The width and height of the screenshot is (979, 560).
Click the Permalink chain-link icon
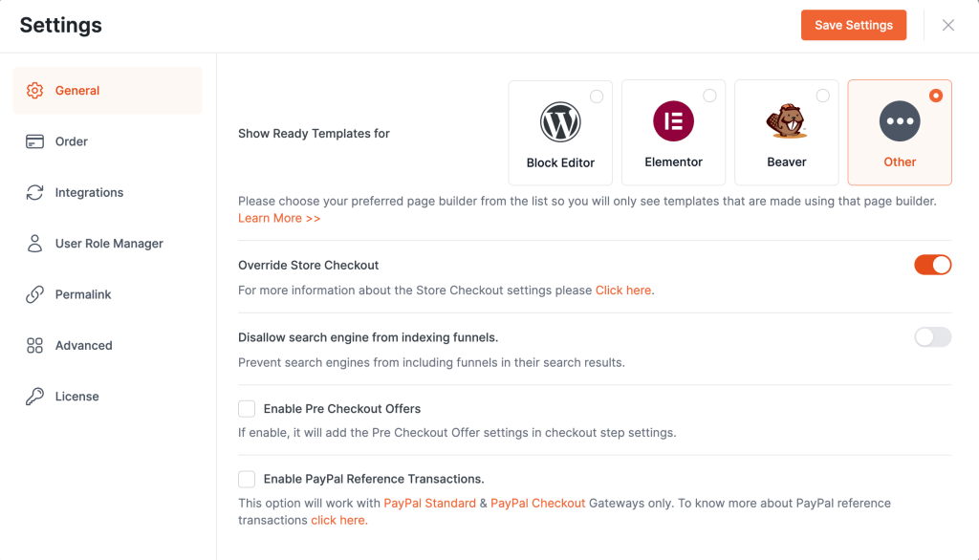35,294
